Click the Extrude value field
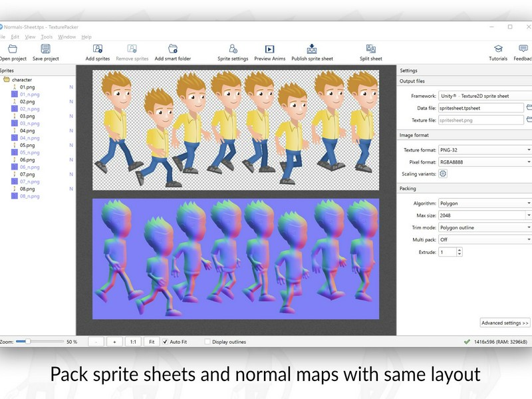This screenshot has height=399, width=532. (448, 252)
